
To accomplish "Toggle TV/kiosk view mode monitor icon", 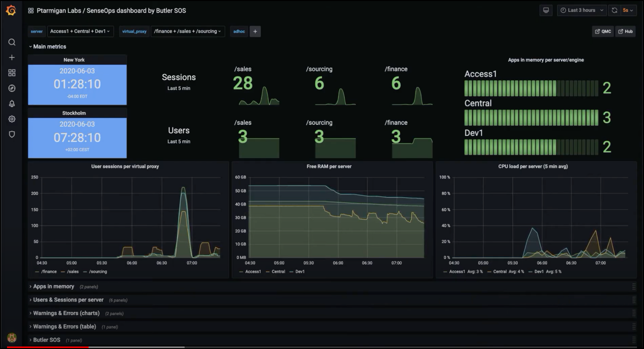I will tap(546, 10).
